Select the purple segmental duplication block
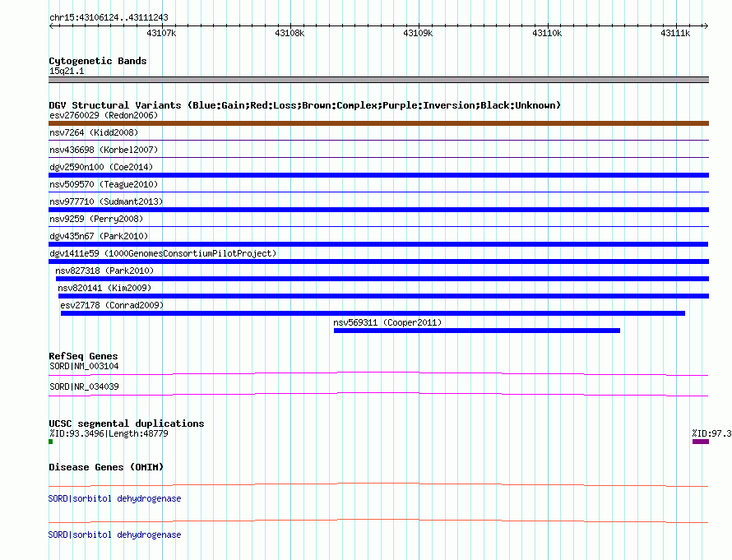Image resolution: width=732 pixels, height=560 pixels. pos(701,442)
